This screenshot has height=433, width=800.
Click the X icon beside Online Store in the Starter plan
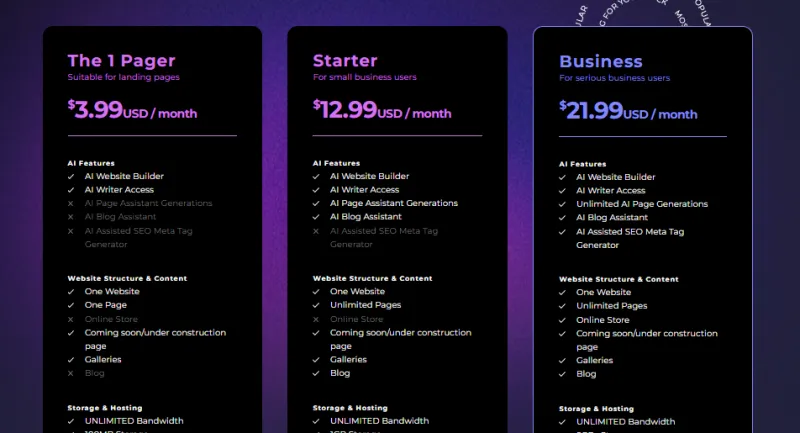click(316, 319)
